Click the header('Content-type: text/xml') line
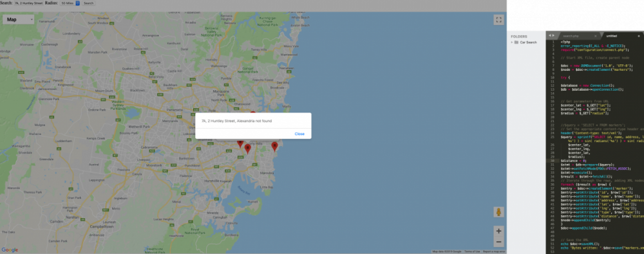 [591, 132]
